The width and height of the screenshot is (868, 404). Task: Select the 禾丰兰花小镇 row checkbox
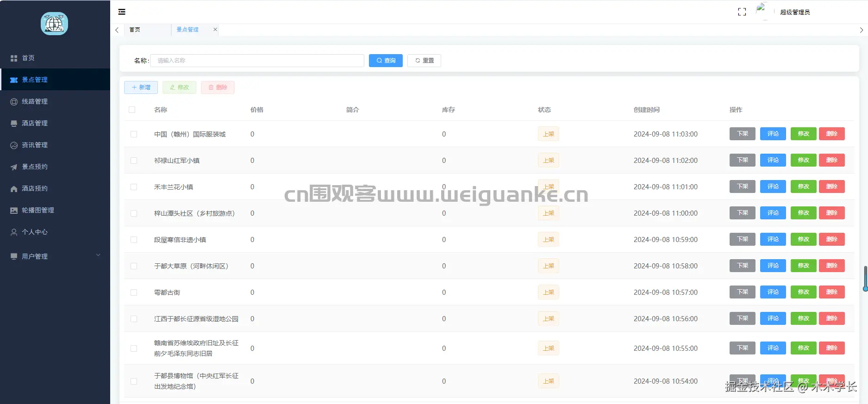134,187
